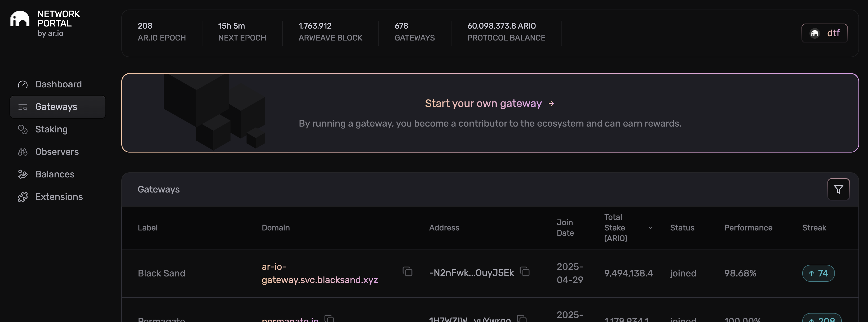Click the Observers binoculars icon in sidebar
The width and height of the screenshot is (868, 322).
point(23,152)
